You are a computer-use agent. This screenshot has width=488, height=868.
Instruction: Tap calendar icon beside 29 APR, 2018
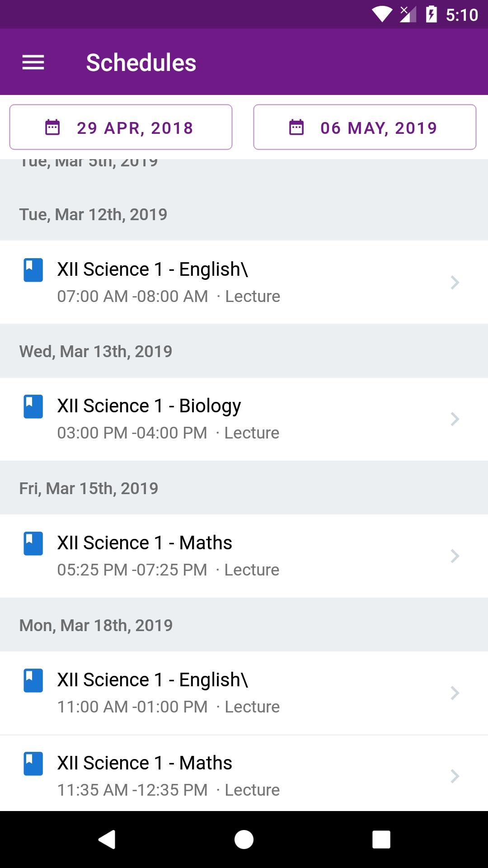(52, 127)
